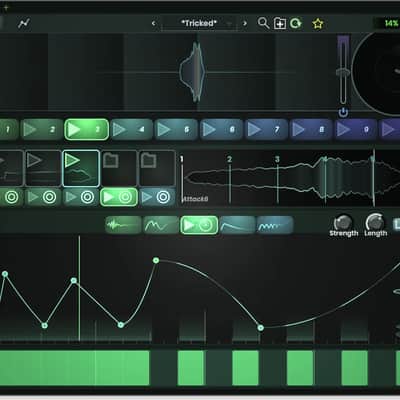Click the curve graph icon in top bar
The image size is (400, 400).
pyautogui.click(x=24, y=23)
